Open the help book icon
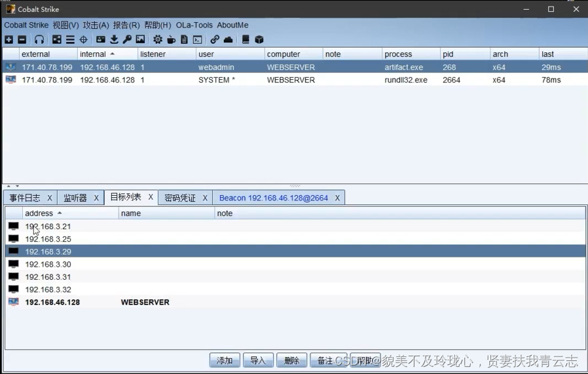 coord(246,39)
